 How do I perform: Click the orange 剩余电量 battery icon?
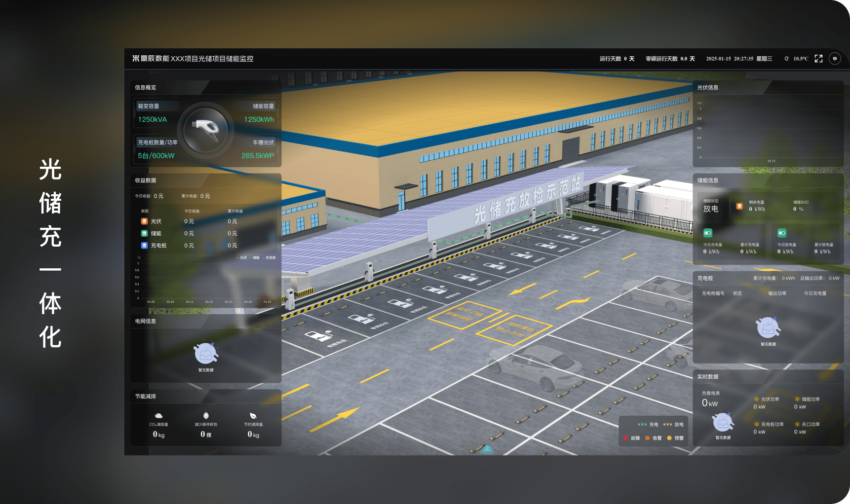tap(739, 206)
